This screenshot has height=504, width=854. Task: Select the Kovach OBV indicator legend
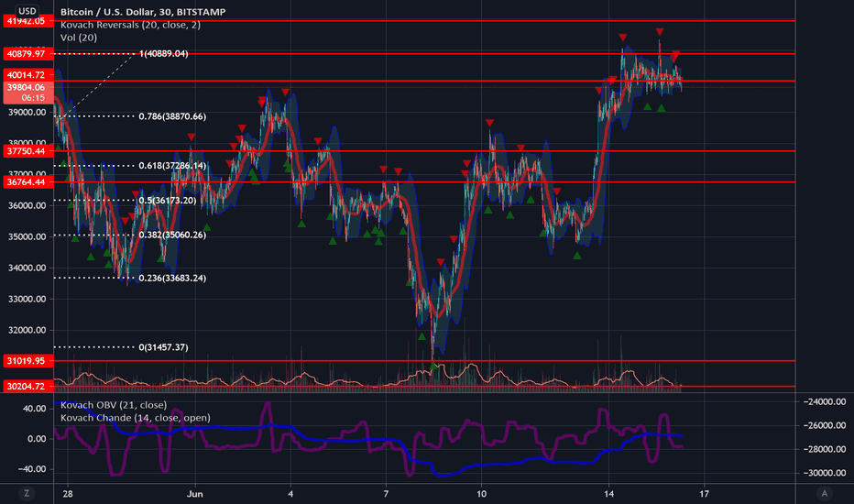[x=114, y=405]
